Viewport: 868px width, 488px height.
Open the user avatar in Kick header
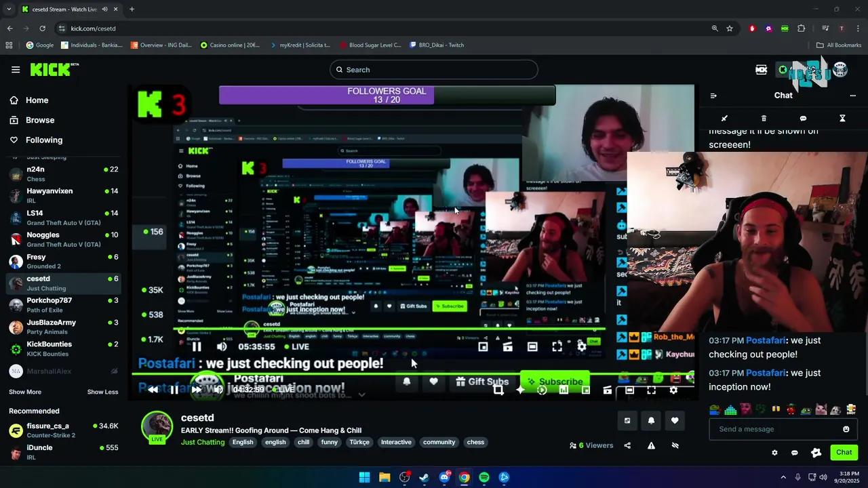click(840, 69)
